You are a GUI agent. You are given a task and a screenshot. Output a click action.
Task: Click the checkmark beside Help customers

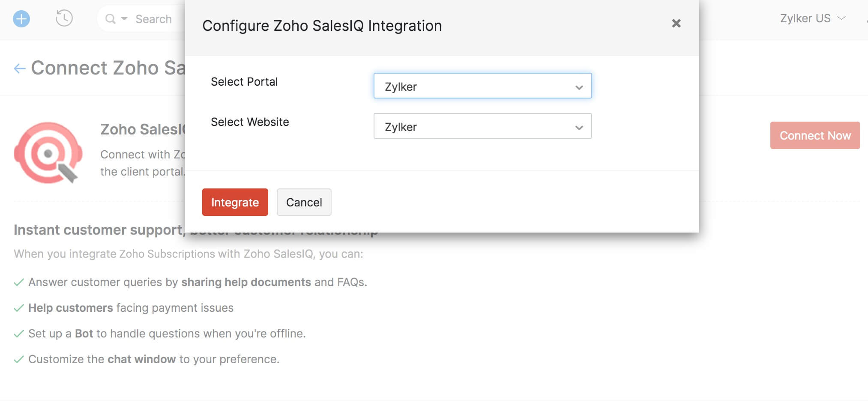click(18, 308)
